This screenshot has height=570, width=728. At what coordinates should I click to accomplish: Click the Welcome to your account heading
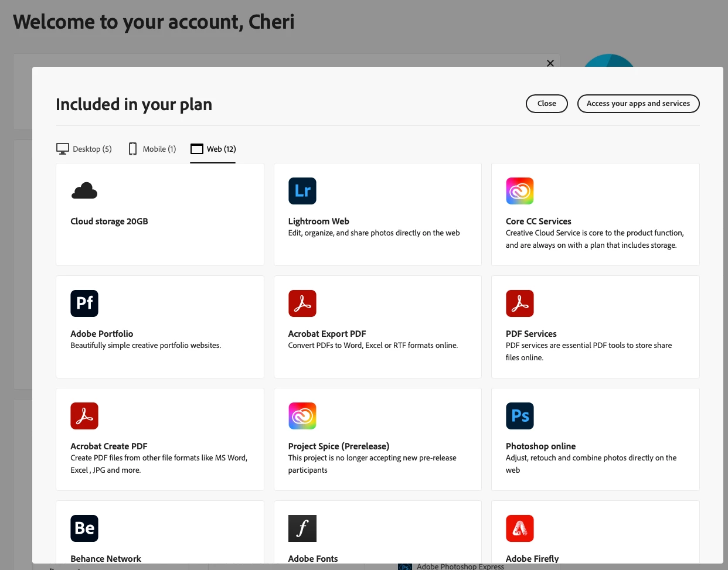[x=154, y=22]
